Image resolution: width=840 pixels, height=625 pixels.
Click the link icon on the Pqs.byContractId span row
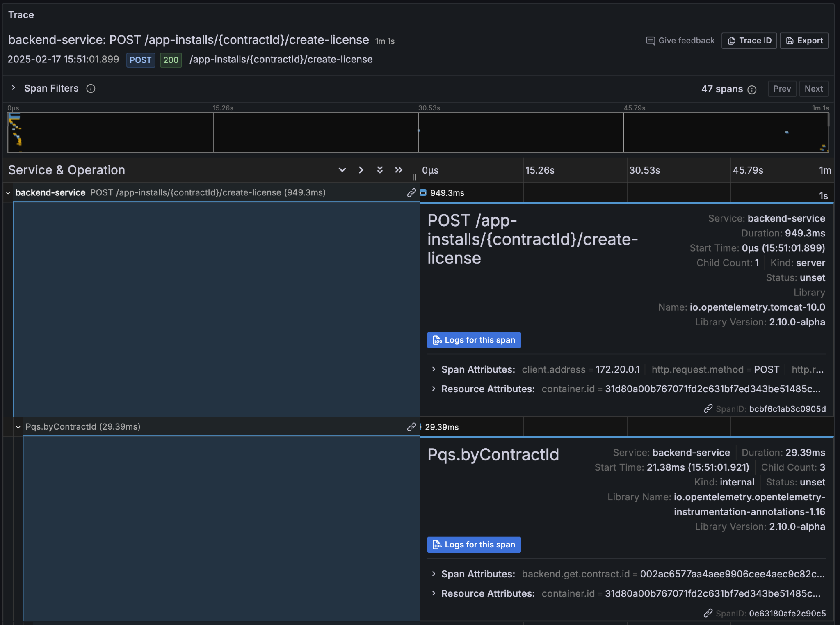click(x=411, y=427)
